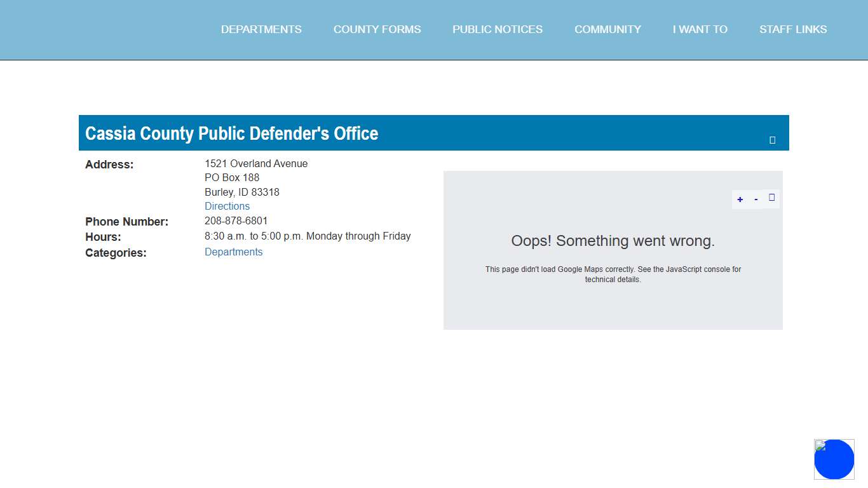
Task: Click the icon in the blue title bar
Action: (772, 139)
